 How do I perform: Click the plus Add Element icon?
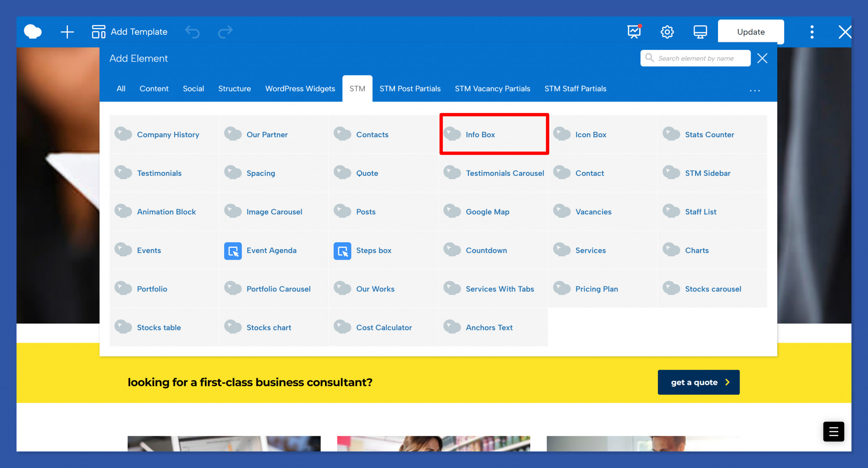click(x=67, y=32)
